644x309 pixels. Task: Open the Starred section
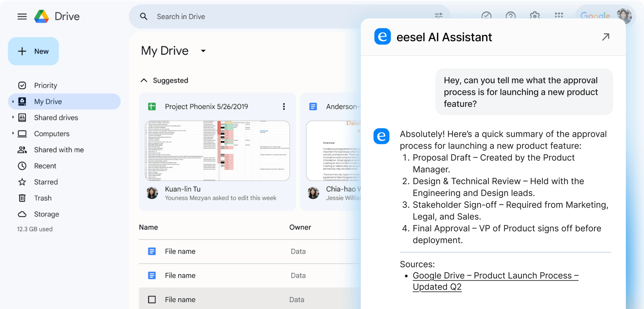tap(46, 182)
